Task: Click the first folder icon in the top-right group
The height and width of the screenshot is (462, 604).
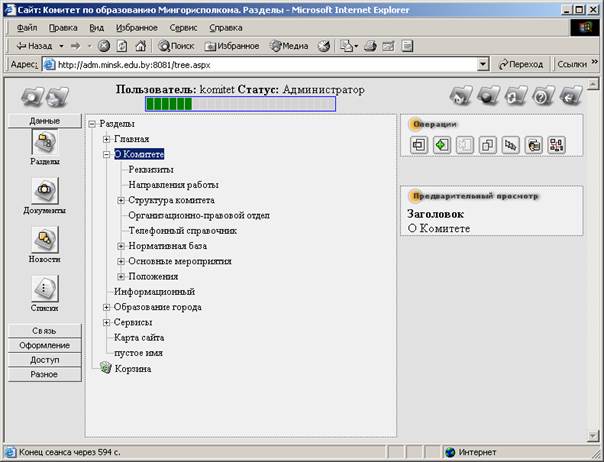Action: tap(461, 95)
